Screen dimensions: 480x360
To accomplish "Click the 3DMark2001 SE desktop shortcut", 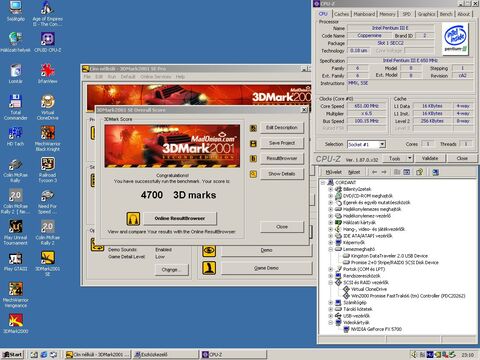I will tap(48, 263).
